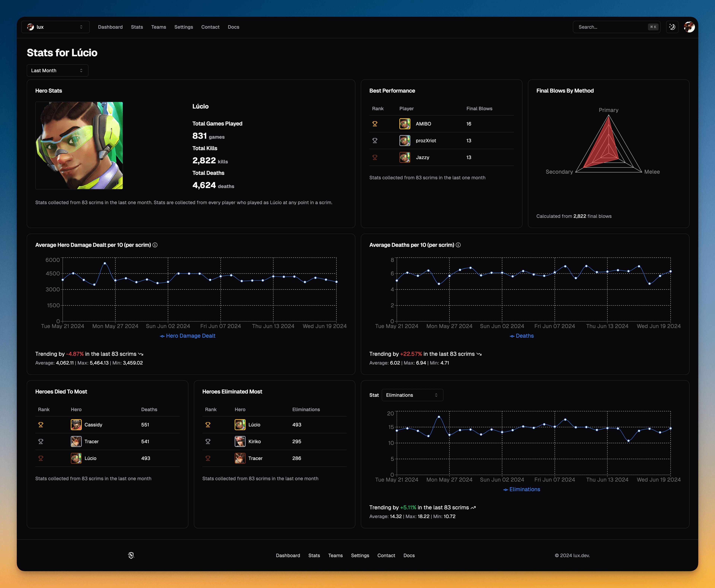Viewport: 715px width, 588px height.
Task: Click prozXriot's player avatar icon
Action: point(405,141)
